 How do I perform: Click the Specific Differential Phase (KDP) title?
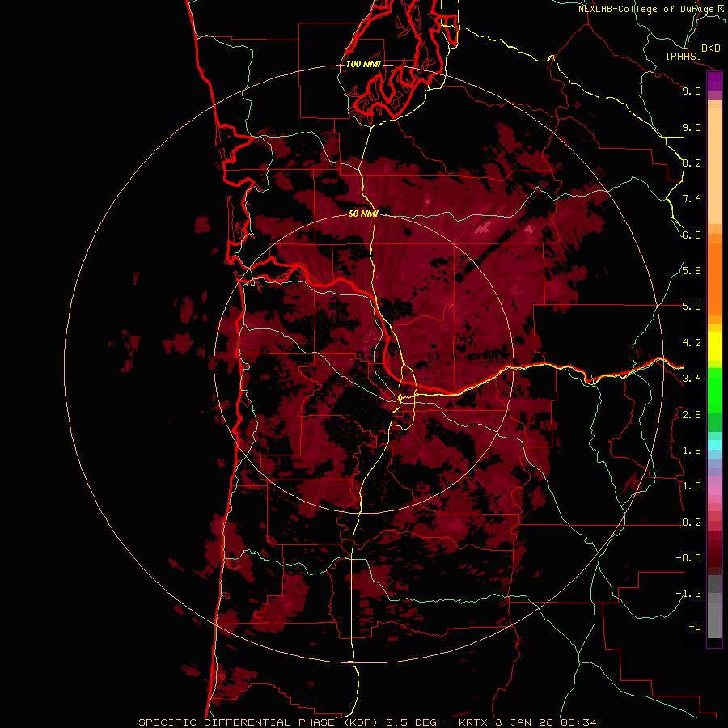click(x=260, y=722)
